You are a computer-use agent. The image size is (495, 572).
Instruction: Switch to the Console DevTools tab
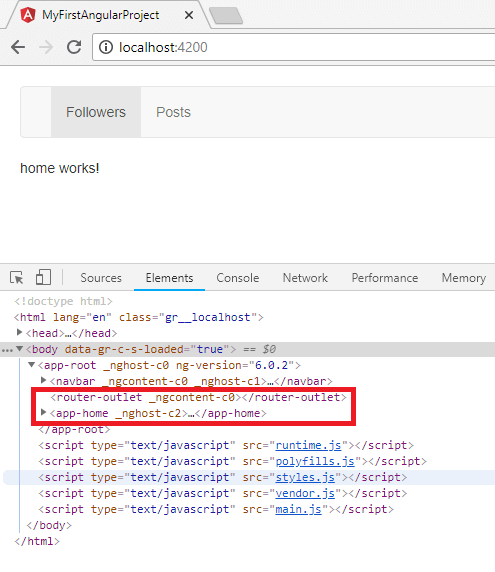point(237,278)
